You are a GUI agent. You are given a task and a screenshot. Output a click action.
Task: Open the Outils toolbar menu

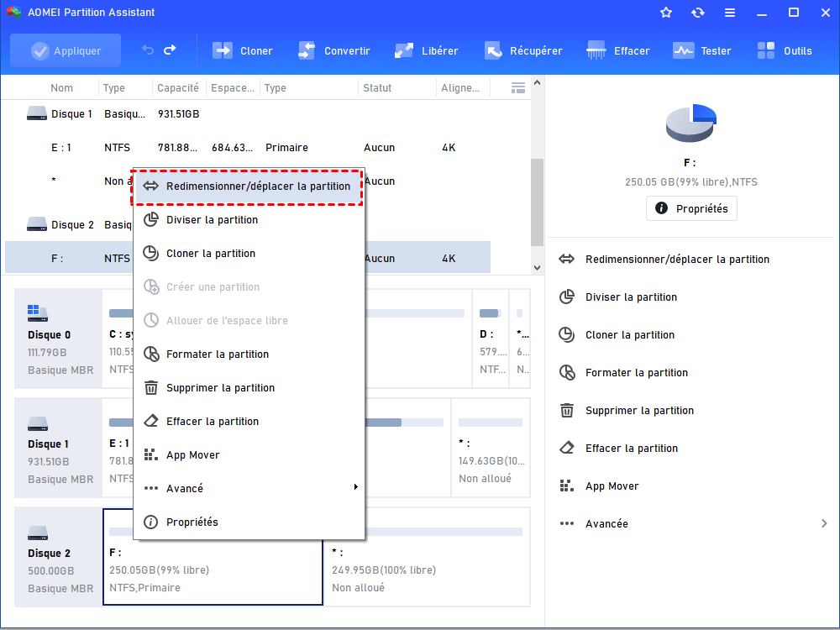pos(785,51)
